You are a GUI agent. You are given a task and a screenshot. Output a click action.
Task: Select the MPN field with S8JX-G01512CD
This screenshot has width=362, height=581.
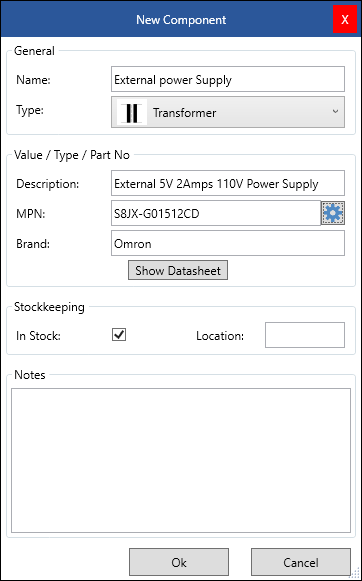click(216, 213)
